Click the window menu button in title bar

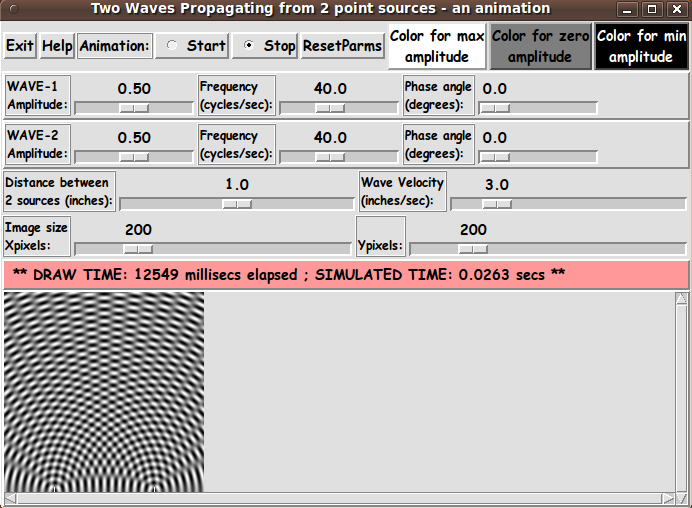click(14, 8)
